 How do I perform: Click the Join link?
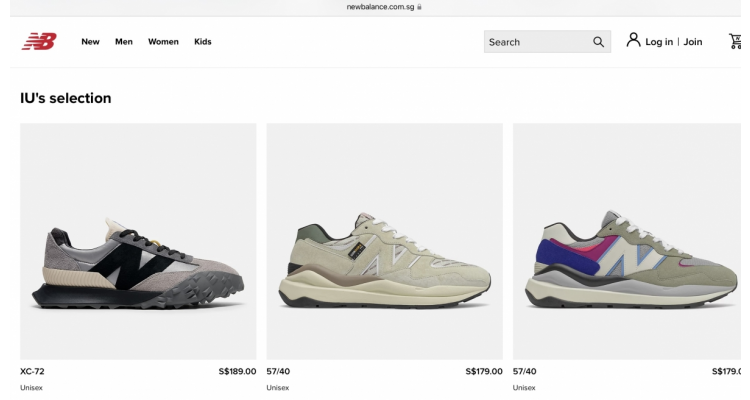pos(693,42)
